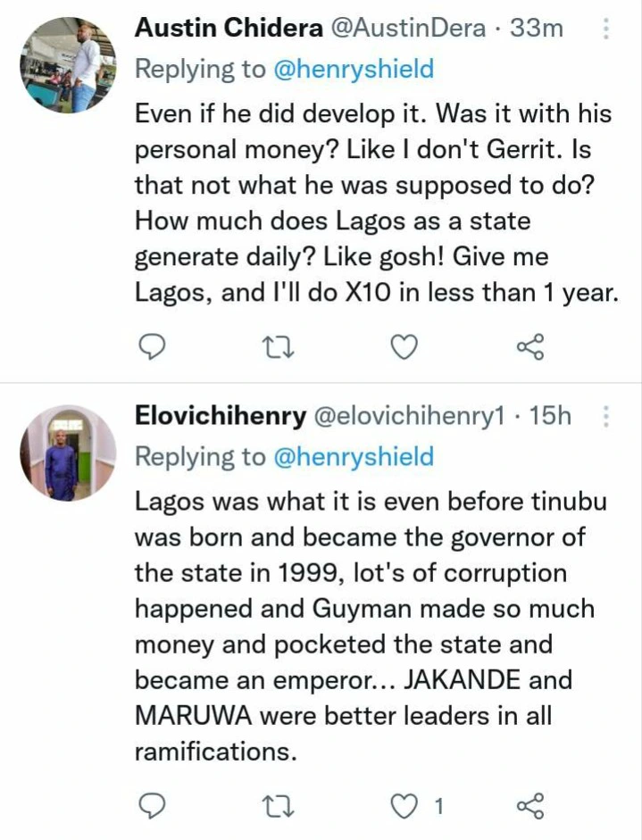642x840 pixels.
Task: View Elovichihenry's profile picture
Action: point(68,453)
